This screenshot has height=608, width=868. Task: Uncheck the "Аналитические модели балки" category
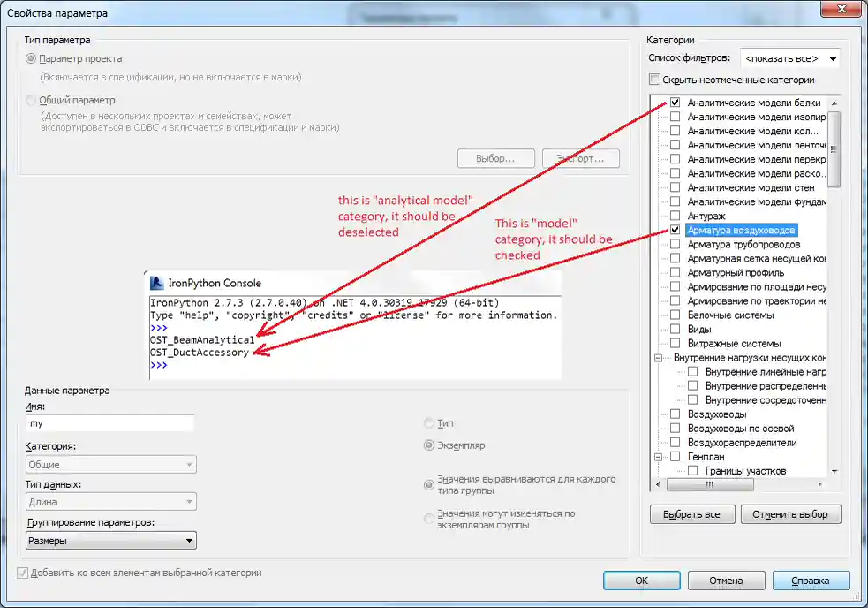(x=675, y=103)
